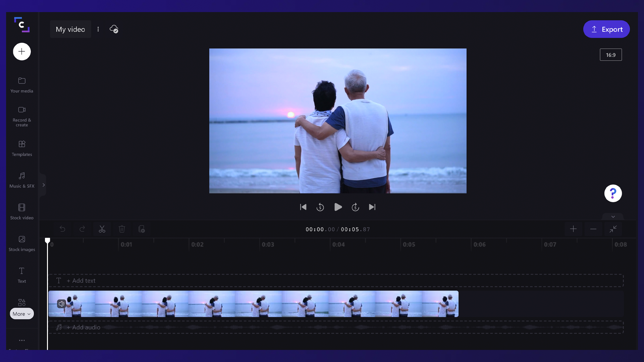Click the cloud sync status icon
Image resolution: width=644 pixels, height=362 pixels.
114,29
